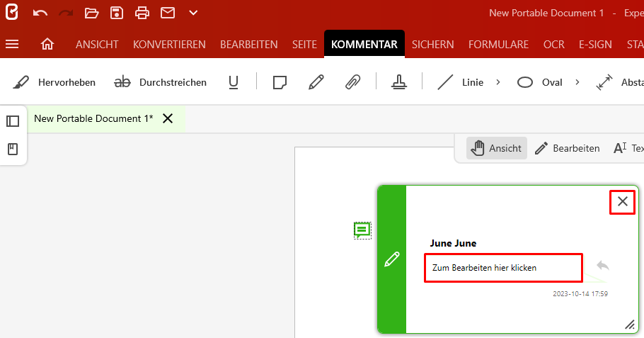644x338 pixels.
Task: Open the SEITE tab
Action: pos(304,45)
